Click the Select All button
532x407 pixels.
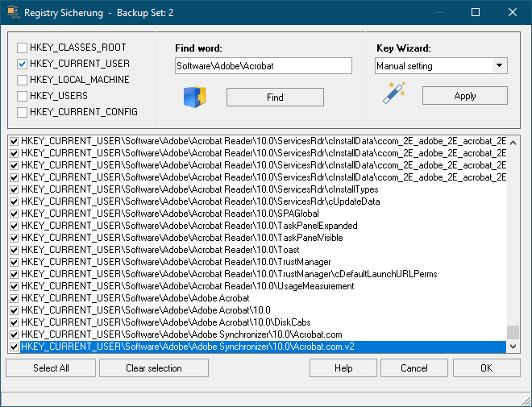[51, 368]
